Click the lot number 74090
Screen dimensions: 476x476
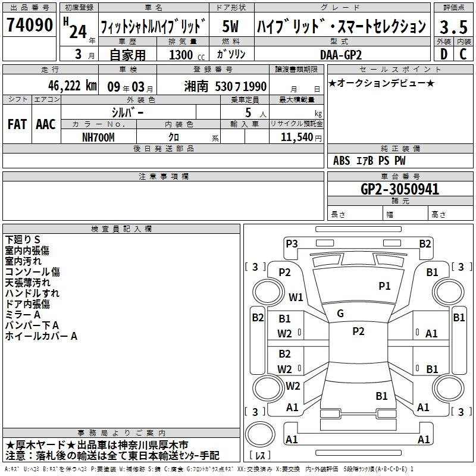[29, 24]
